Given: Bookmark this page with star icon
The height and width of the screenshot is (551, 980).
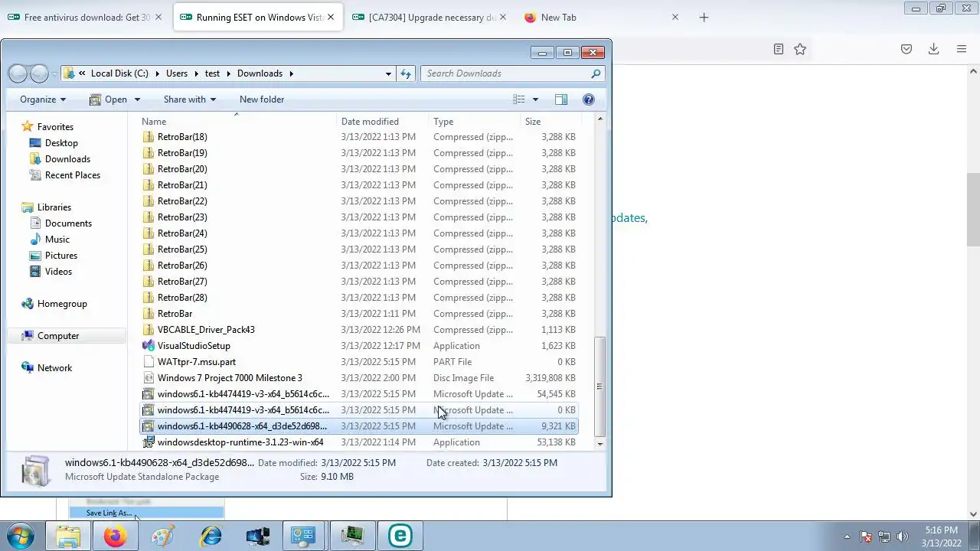Looking at the screenshot, I should pyautogui.click(x=800, y=49).
